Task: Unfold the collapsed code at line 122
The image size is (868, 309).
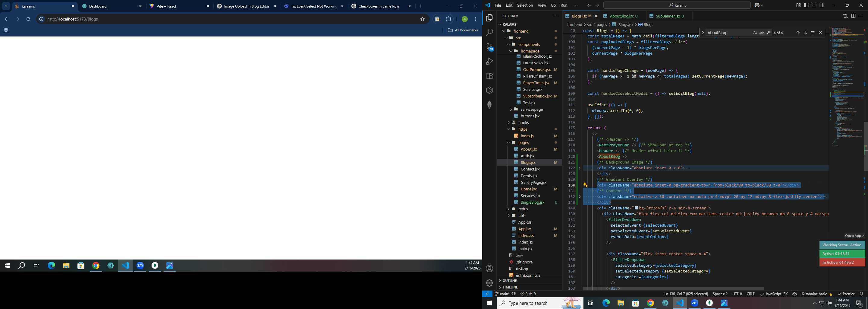Action: coord(580,168)
